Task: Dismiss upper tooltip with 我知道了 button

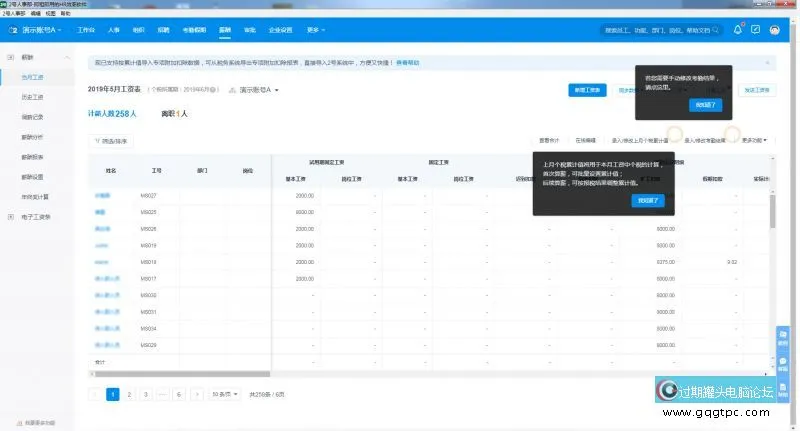Action: coord(704,104)
